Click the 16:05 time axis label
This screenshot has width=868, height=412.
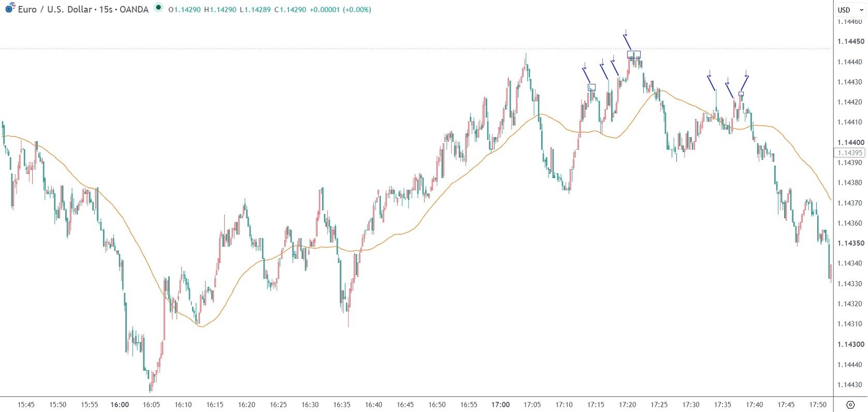tap(151, 405)
